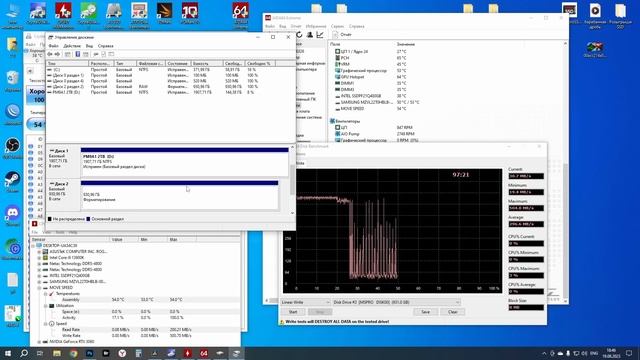Collapse MOVE SPEED node in HWMonitor
Image resolution: width=640 pixels, height=360 pixels.
point(40,287)
